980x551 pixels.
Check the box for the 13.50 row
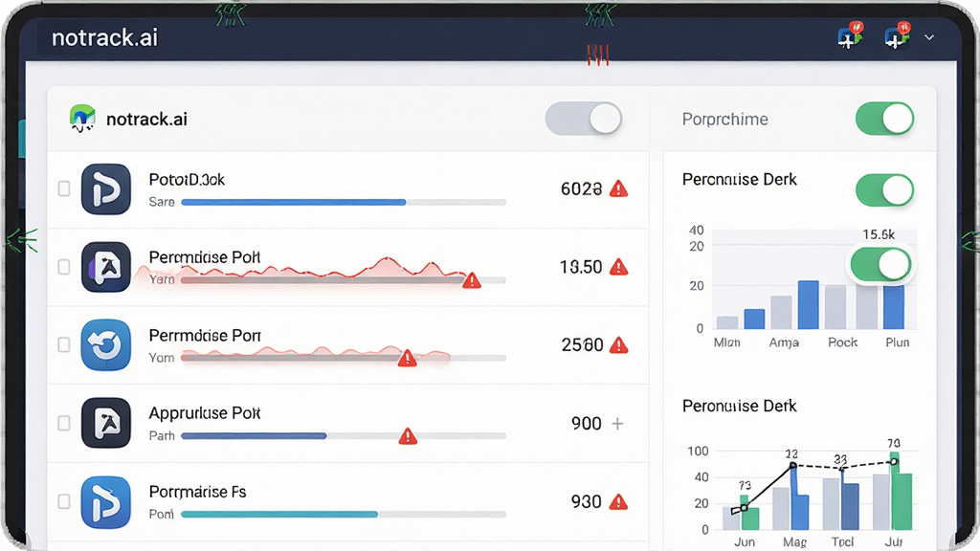pyautogui.click(x=64, y=267)
